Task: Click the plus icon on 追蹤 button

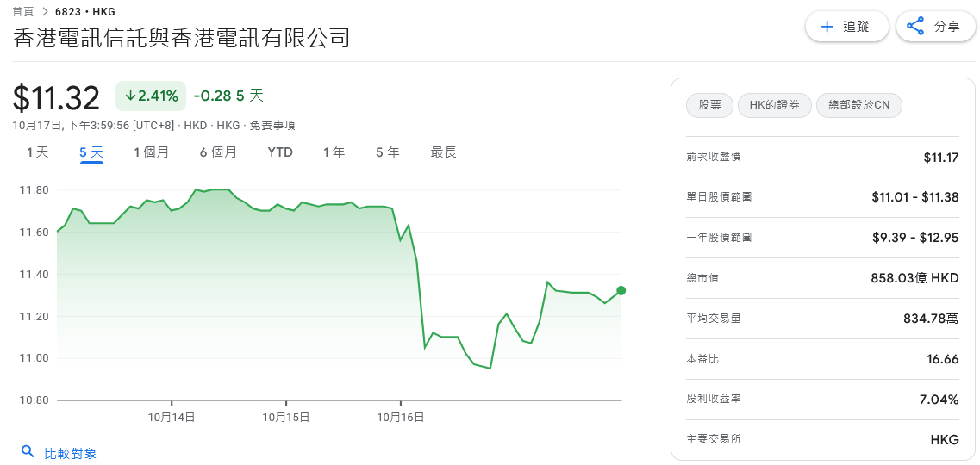Action: coord(827,27)
